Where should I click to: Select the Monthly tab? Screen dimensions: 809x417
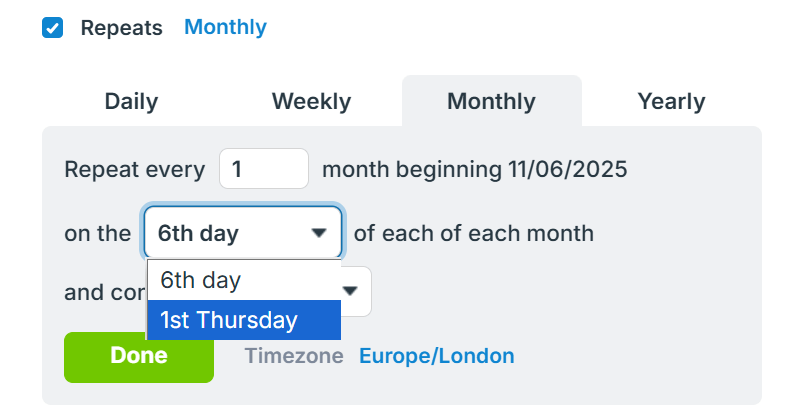(491, 101)
